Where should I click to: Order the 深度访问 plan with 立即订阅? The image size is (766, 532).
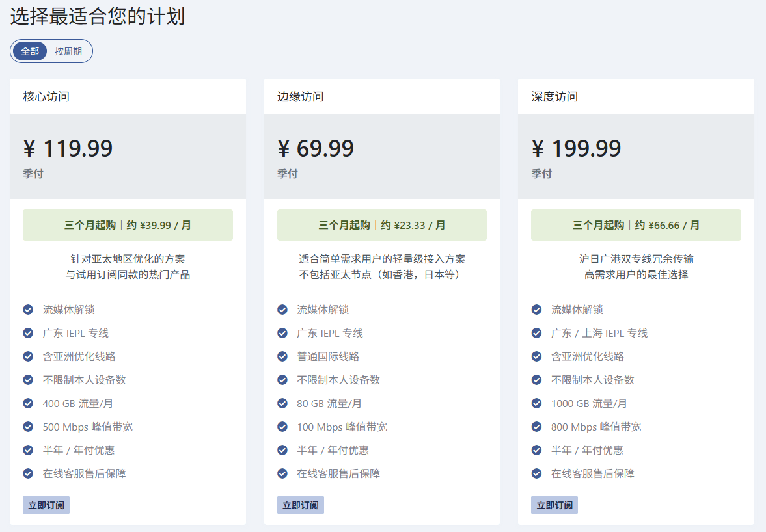pyautogui.click(x=554, y=505)
